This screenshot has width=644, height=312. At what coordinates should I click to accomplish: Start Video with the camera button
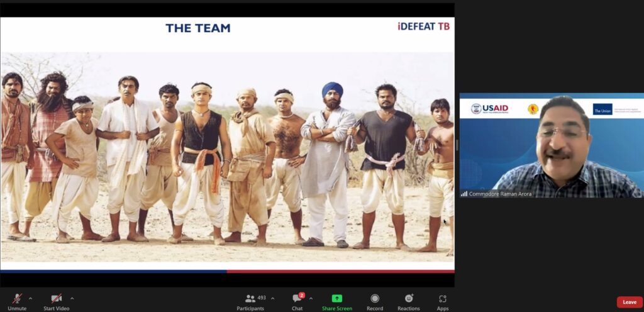56,299
